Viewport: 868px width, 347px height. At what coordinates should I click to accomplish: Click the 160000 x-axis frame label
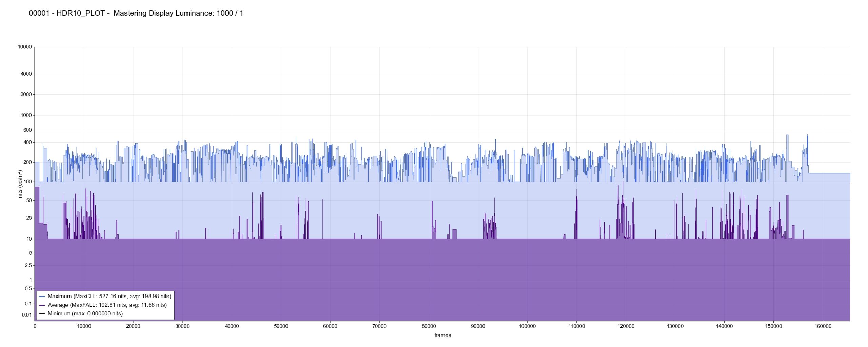(823, 326)
